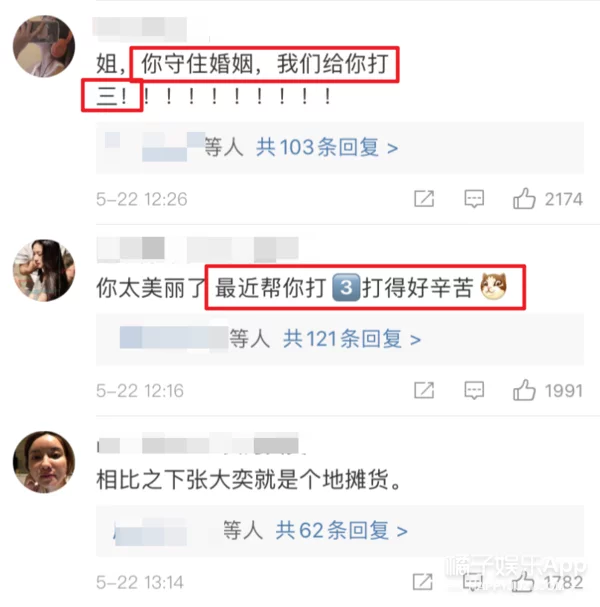Share the 5-22 13:14 comment

point(423,581)
